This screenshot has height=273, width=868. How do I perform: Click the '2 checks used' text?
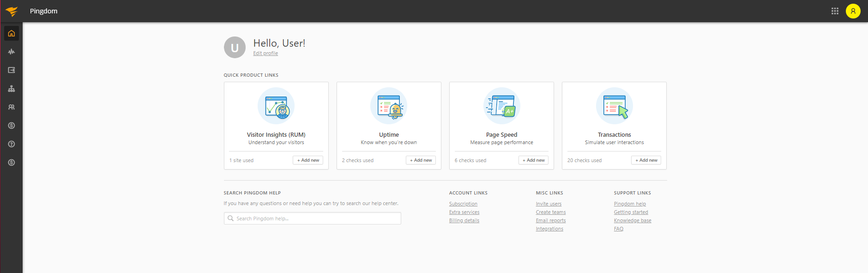(358, 160)
